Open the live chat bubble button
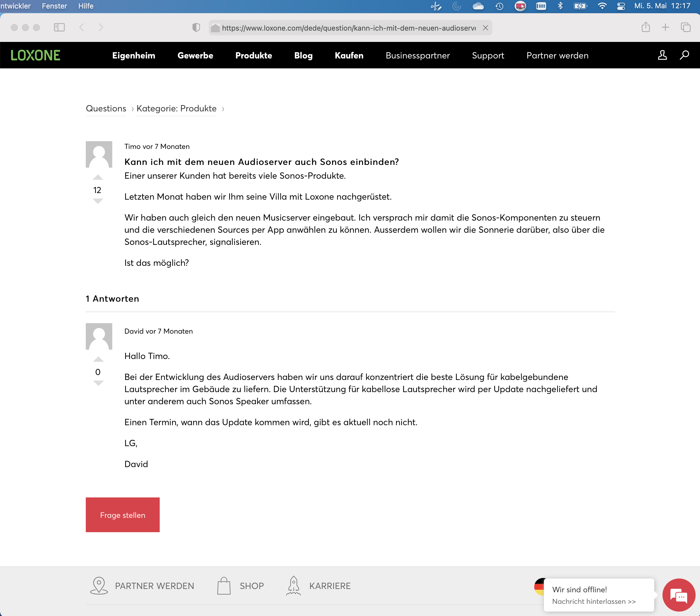 pos(679,595)
